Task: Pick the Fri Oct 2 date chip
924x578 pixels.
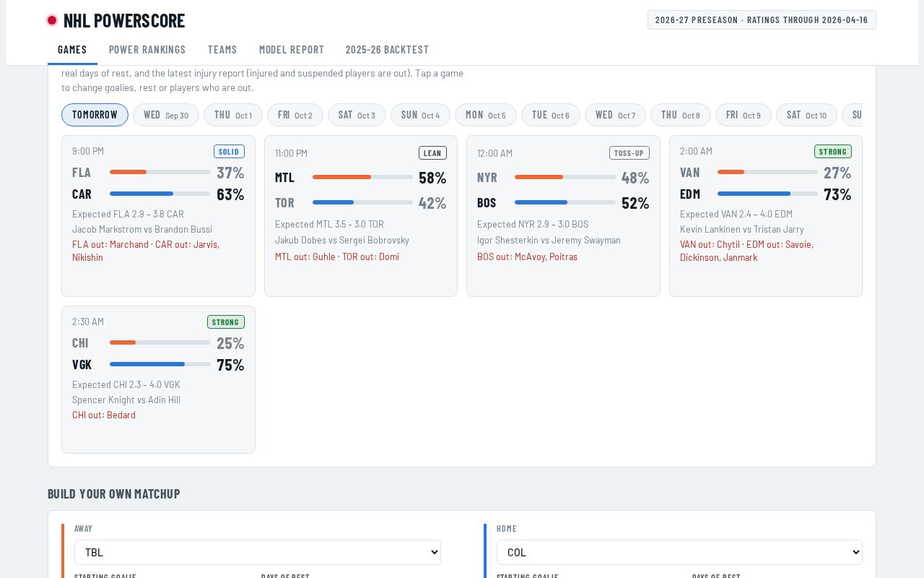Action: click(x=295, y=115)
